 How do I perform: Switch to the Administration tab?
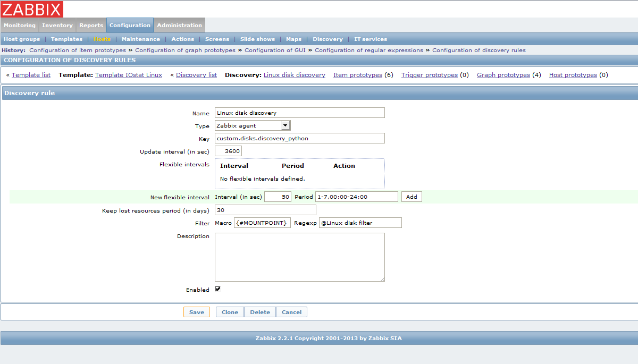180,25
